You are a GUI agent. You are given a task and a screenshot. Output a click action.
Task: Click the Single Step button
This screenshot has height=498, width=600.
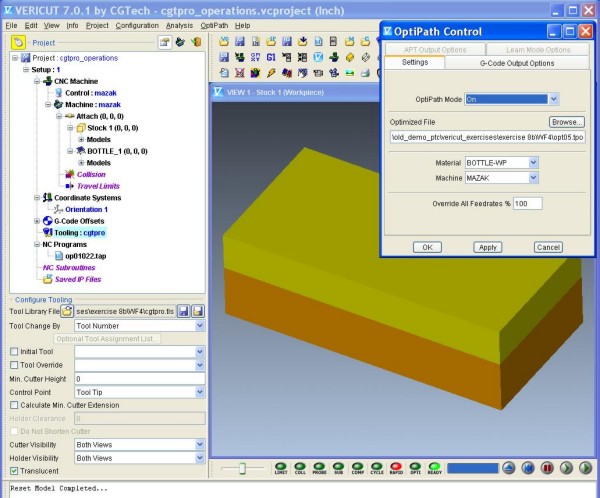(566, 468)
